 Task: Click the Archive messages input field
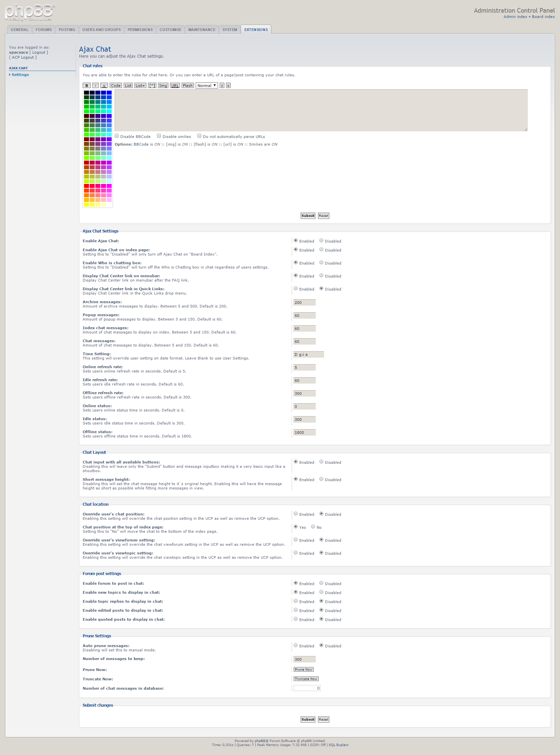click(304, 302)
